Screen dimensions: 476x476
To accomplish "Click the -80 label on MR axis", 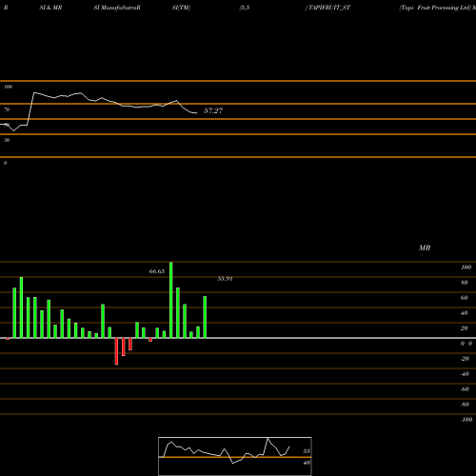I will point(465,405).
